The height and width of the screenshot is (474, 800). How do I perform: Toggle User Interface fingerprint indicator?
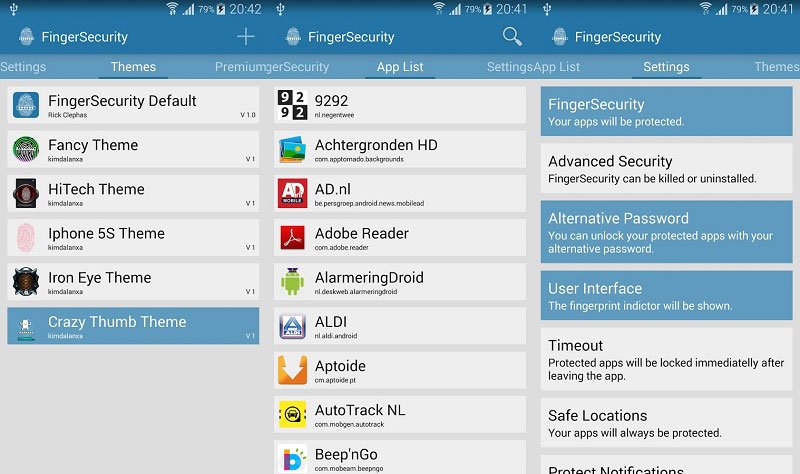pyautogui.click(x=666, y=295)
